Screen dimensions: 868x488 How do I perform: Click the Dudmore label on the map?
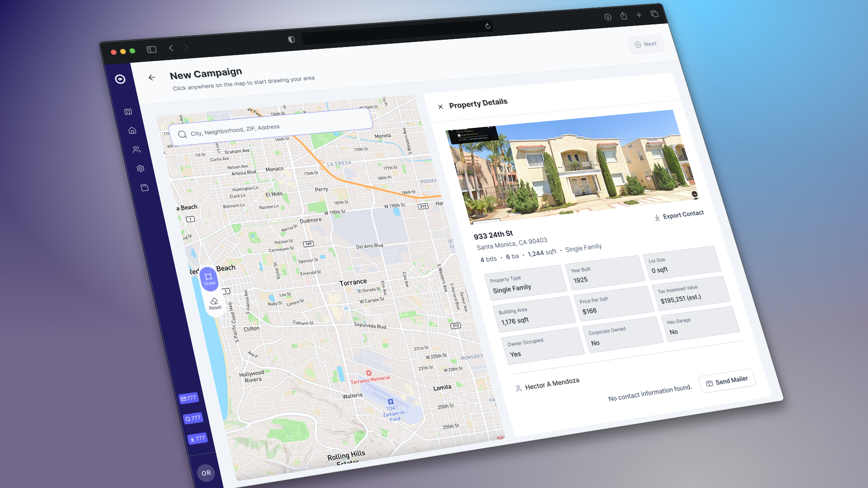[311, 221]
